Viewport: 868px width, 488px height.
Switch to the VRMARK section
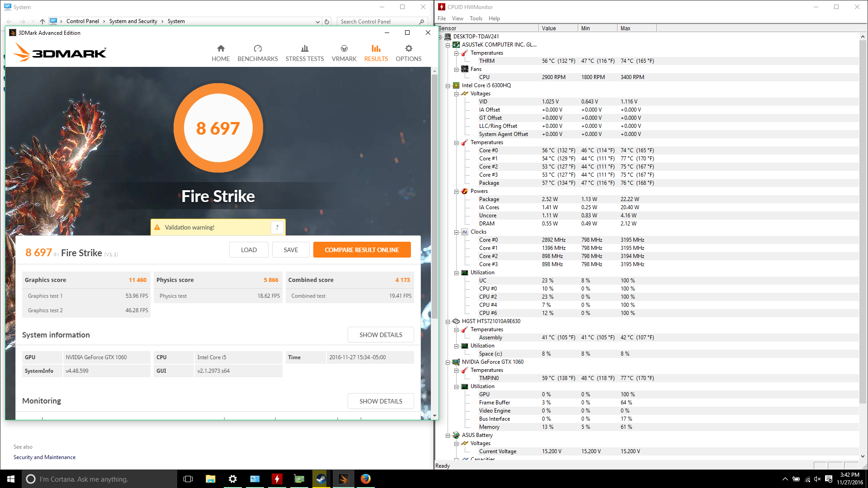[x=344, y=53]
